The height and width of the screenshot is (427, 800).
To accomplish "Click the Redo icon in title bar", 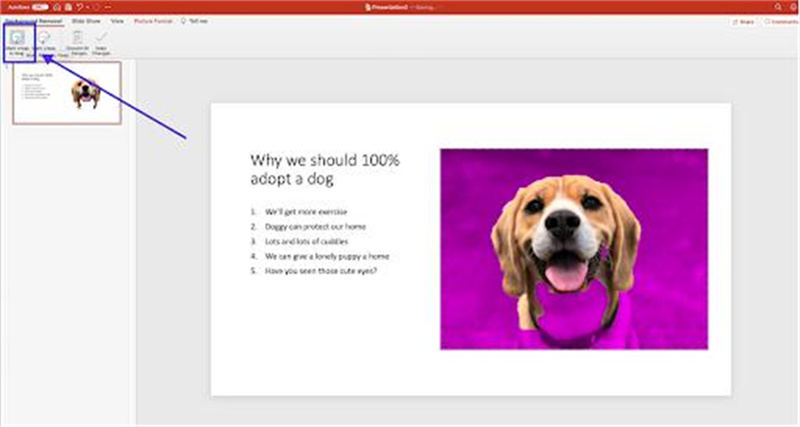I will [96, 7].
